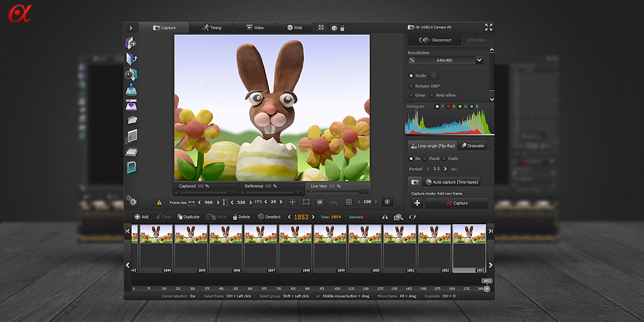Go to the next frame after 1853

click(313, 217)
